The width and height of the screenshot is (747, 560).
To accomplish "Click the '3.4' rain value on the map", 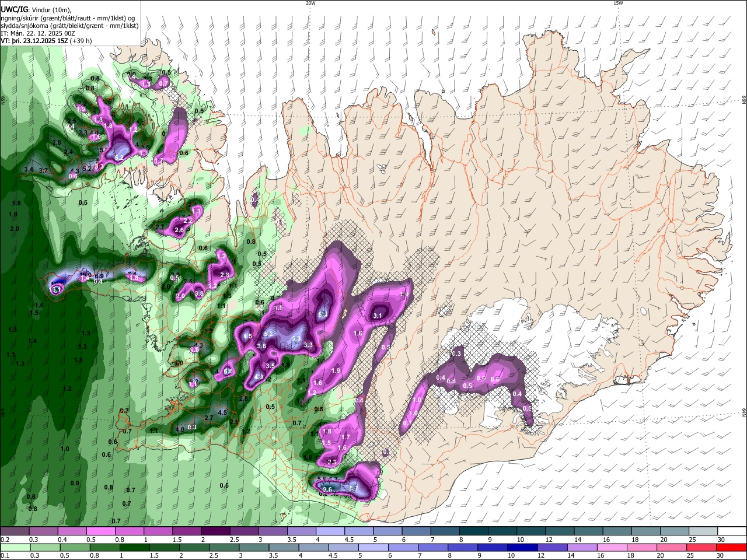I will 29,169.
